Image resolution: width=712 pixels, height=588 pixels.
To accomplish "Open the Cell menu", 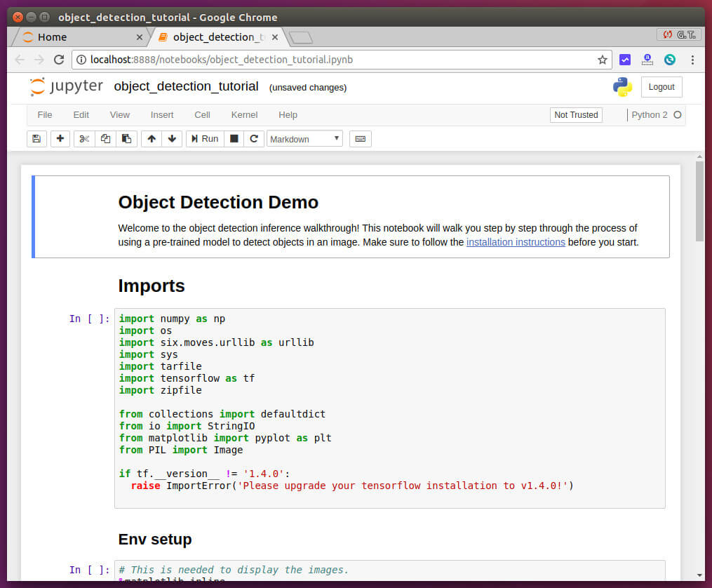I will click(x=202, y=115).
